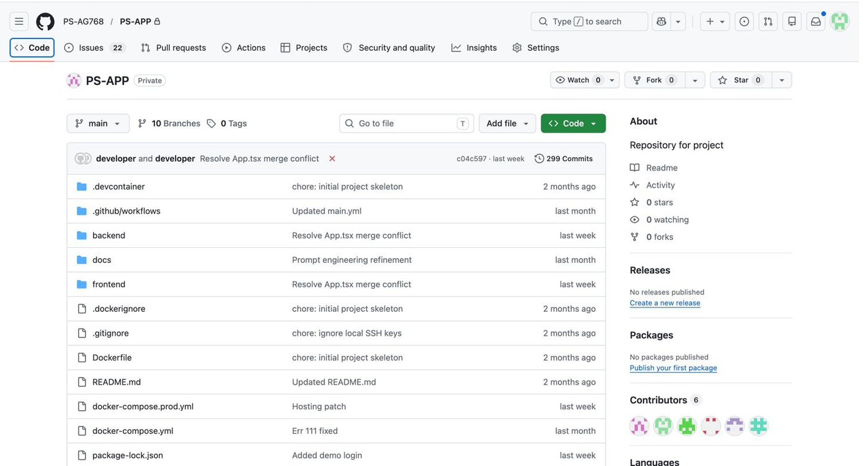Viewport: 868px width, 466px height.
Task: Switch to the Projects tab
Action: pos(304,48)
